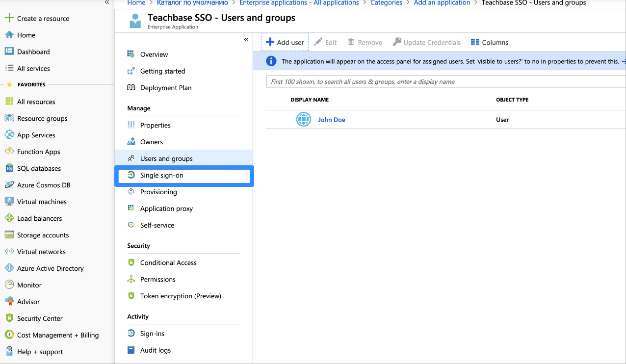This screenshot has width=626, height=364.
Task: Open the Columns chooser
Action: (490, 42)
